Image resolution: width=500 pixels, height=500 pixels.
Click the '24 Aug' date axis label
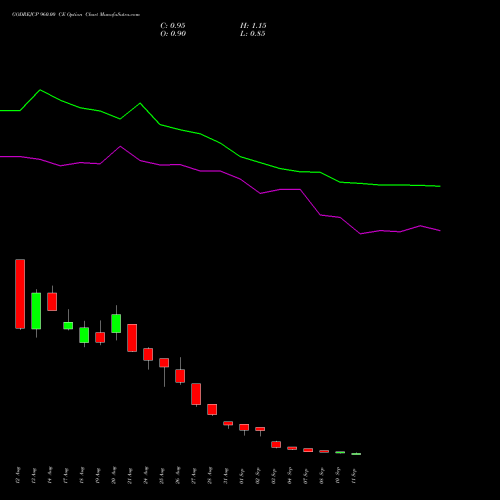point(146,475)
